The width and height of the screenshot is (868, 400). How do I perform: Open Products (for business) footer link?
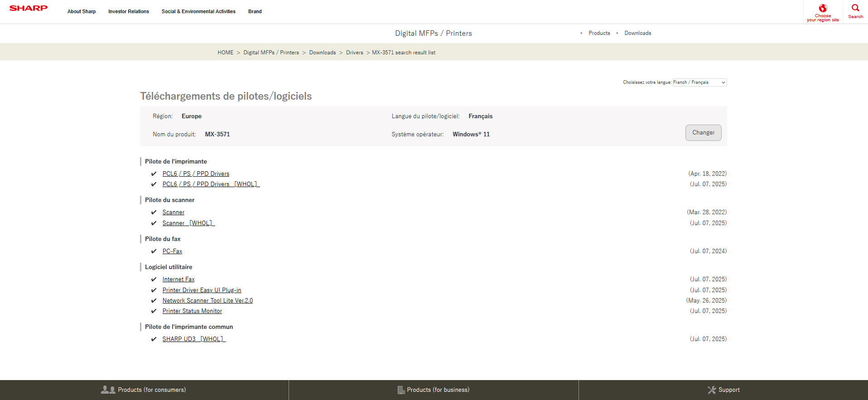[438, 390]
